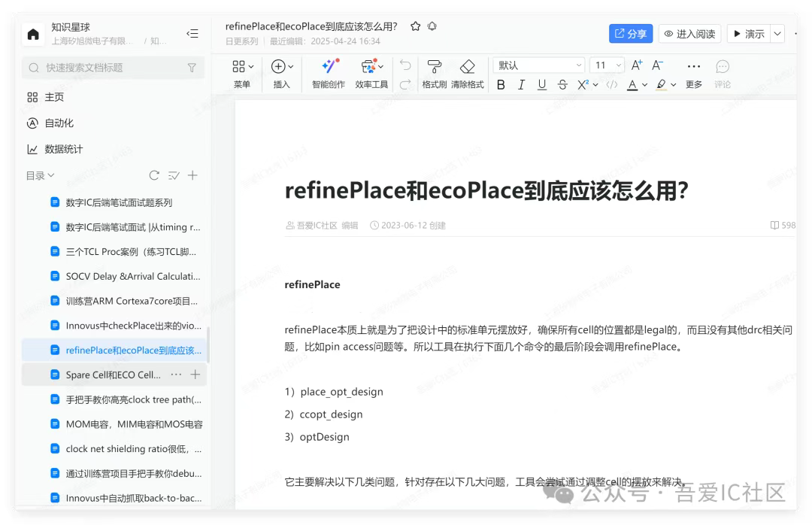Screen dimensions: 812x525
Task: Increase the font size with A+
Action: [x=637, y=65]
